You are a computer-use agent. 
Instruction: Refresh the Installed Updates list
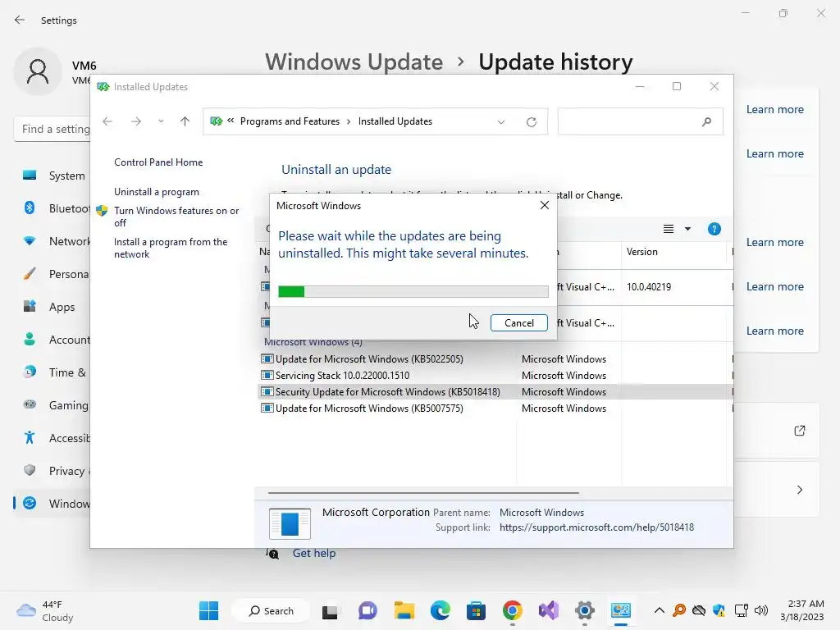[x=532, y=122]
